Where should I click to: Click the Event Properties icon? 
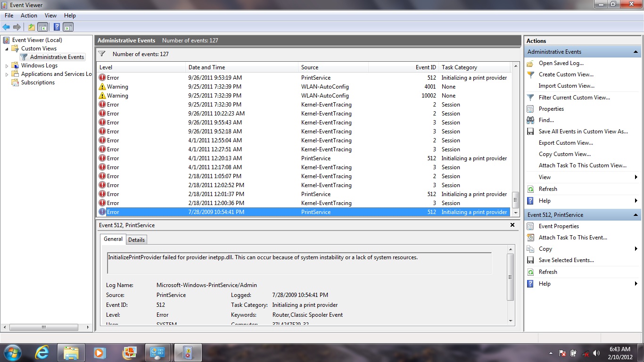pos(530,226)
